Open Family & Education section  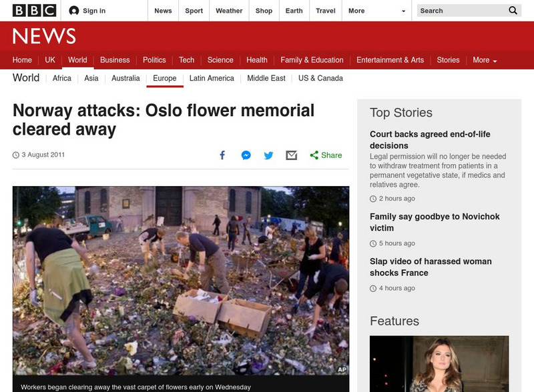[312, 60]
